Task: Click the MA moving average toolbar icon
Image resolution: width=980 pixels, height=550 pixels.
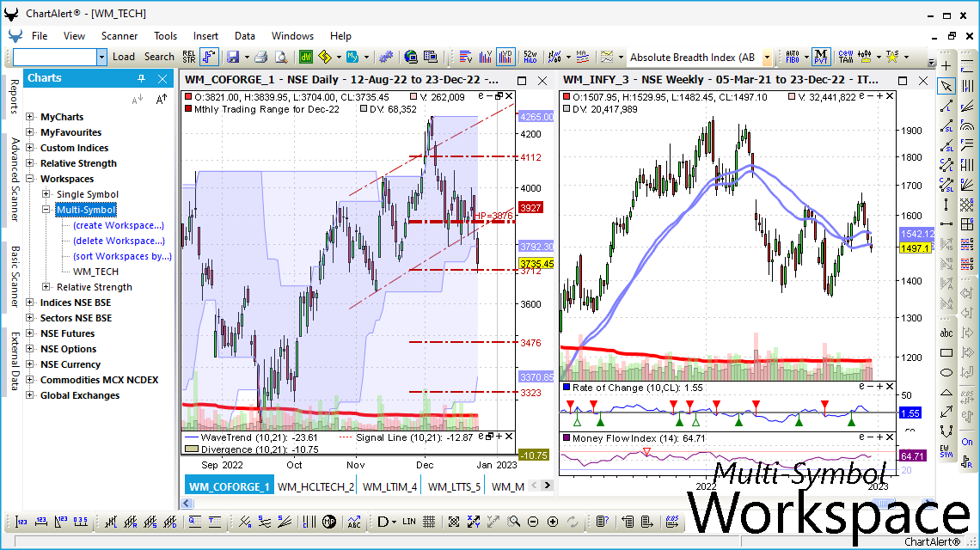Action: tap(583, 57)
